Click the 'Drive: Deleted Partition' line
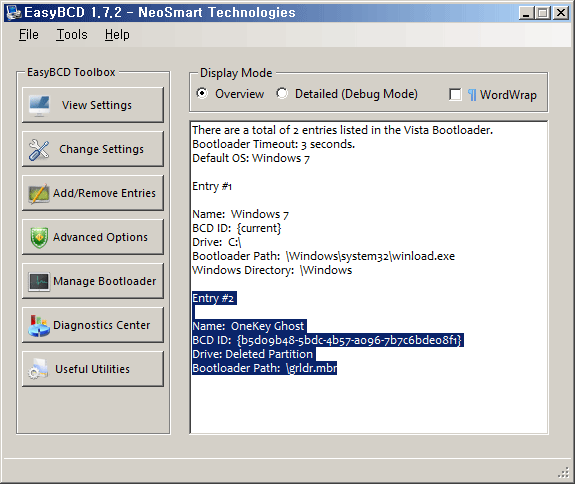This screenshot has height=484, width=575. point(253,354)
